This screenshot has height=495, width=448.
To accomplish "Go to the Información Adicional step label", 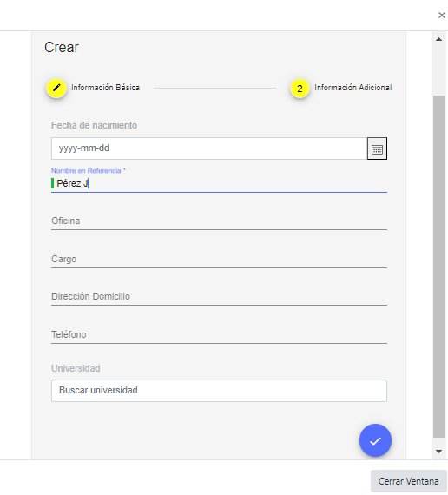I will [x=353, y=88].
